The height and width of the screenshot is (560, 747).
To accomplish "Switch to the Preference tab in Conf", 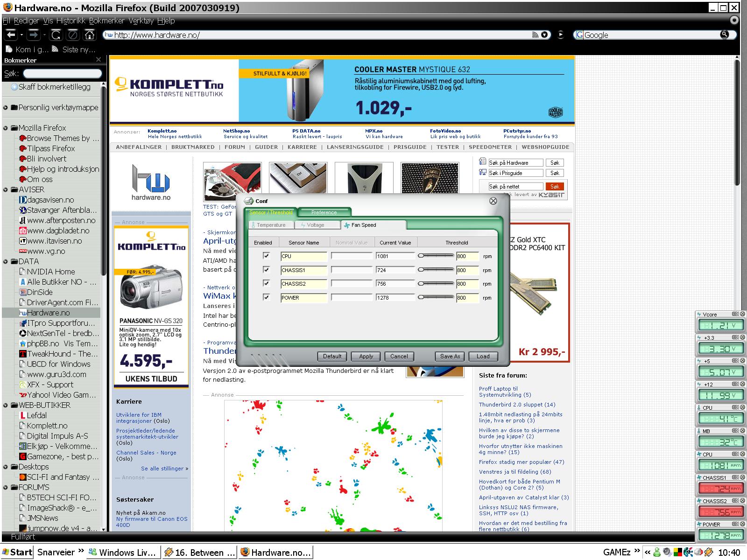I will 324,212.
